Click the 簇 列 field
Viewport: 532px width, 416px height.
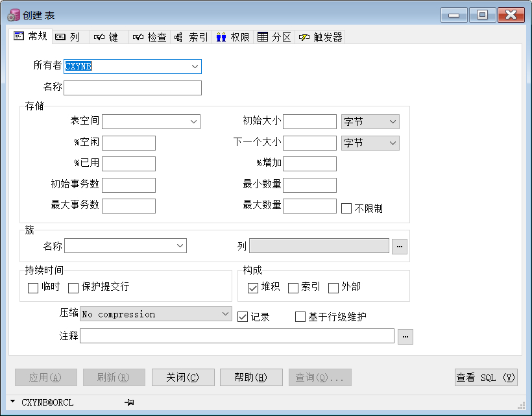pos(319,246)
